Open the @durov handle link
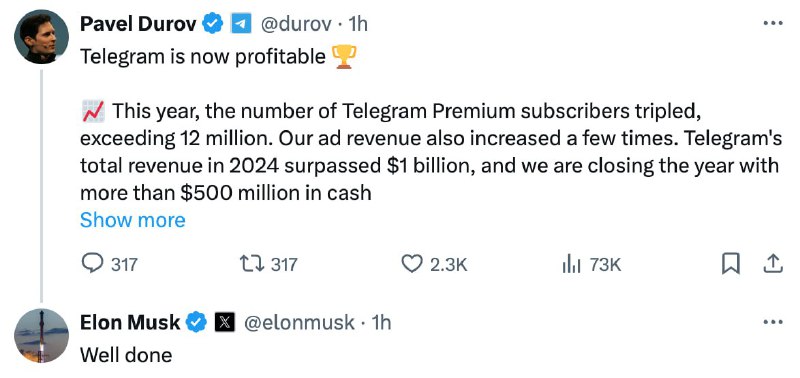 [296, 24]
